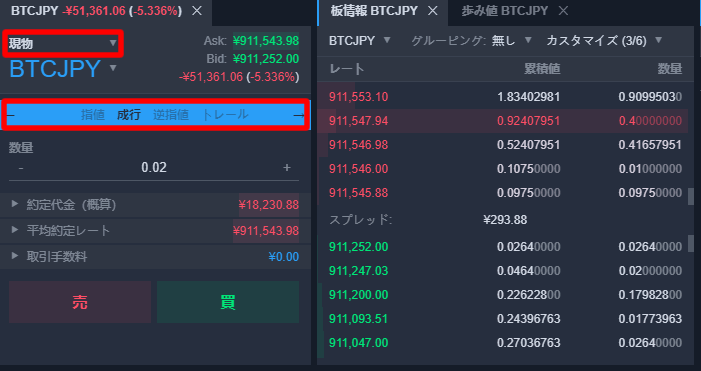This screenshot has width=701, height=371.
Task: Select the ask price 911,547.94 row
Action: [x=503, y=121]
